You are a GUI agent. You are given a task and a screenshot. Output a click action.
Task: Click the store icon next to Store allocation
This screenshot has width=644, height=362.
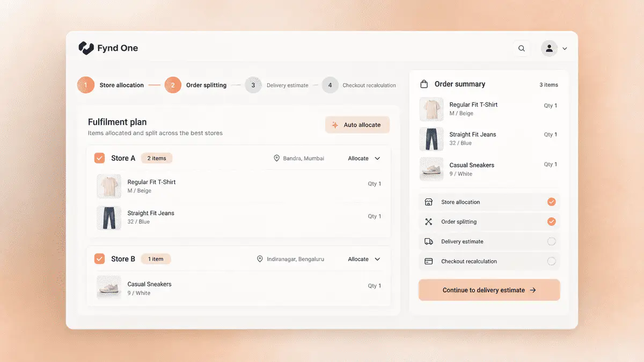(428, 202)
